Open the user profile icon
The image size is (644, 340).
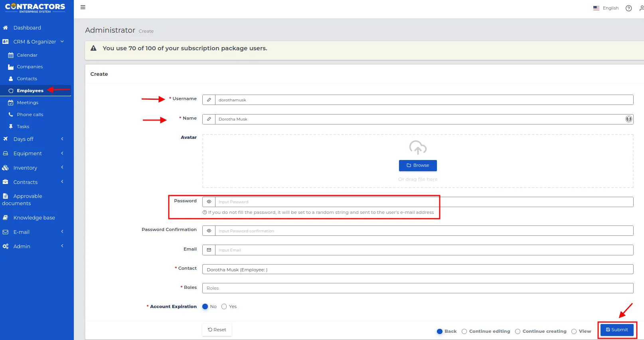point(641,8)
